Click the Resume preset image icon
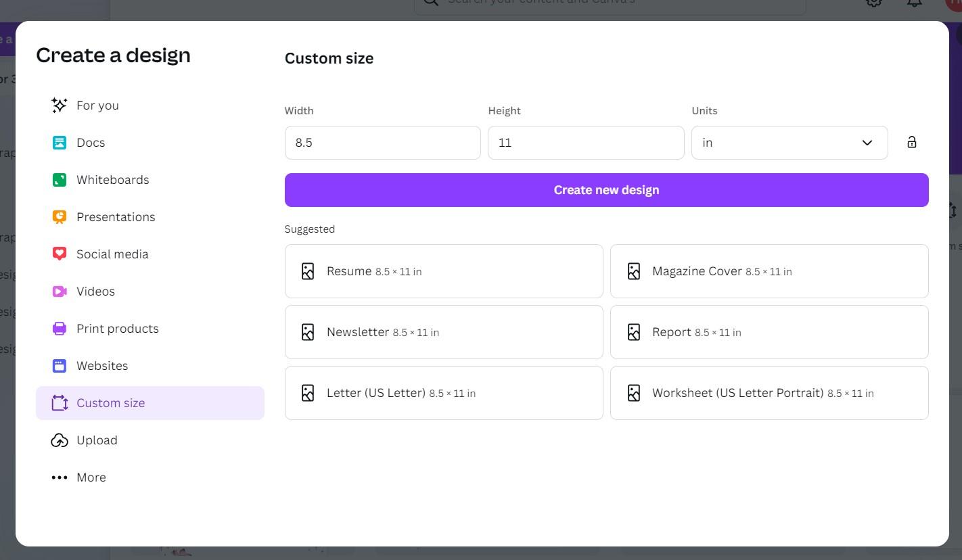Screen dimensions: 962x560 pyautogui.click(x=308, y=271)
